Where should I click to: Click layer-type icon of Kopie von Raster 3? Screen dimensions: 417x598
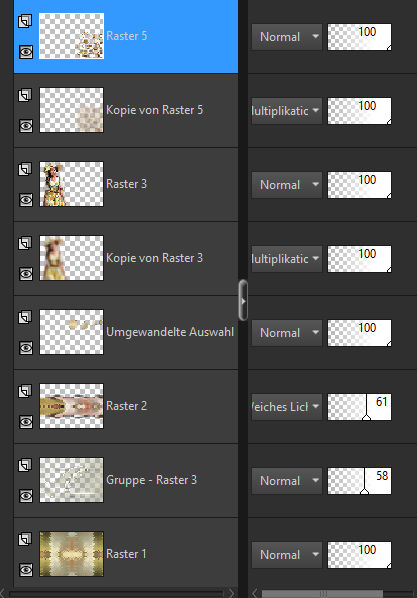point(25,243)
